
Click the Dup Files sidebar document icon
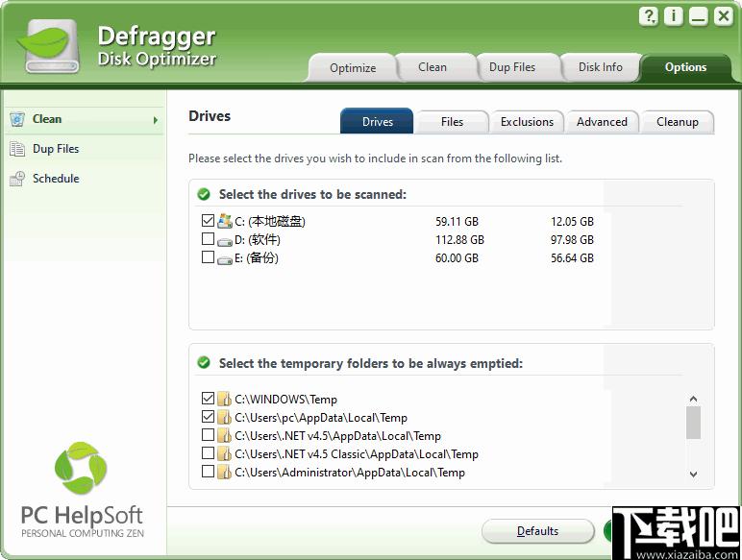(17, 149)
